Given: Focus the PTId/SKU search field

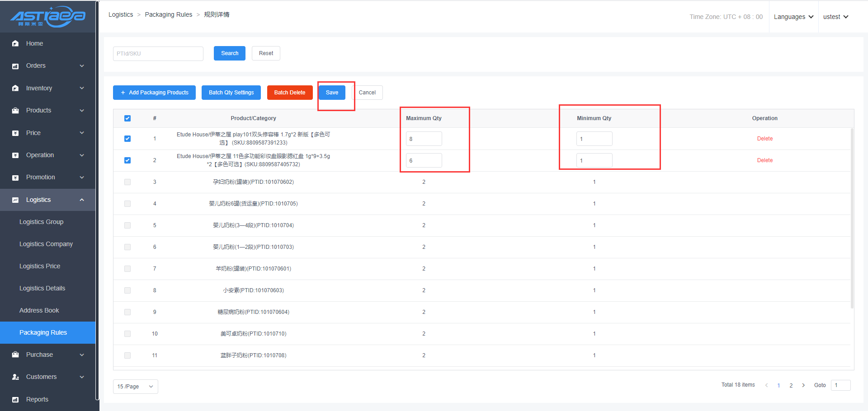Looking at the screenshot, I should point(158,53).
